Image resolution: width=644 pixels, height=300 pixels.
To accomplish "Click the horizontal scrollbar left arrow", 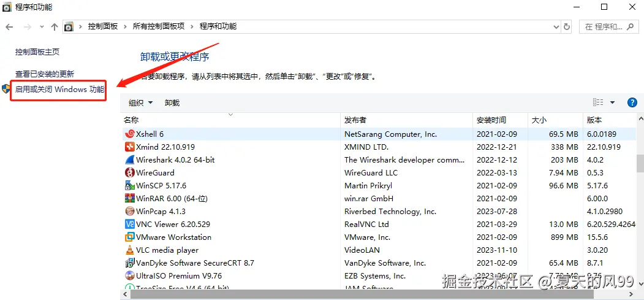I will 125,294.
